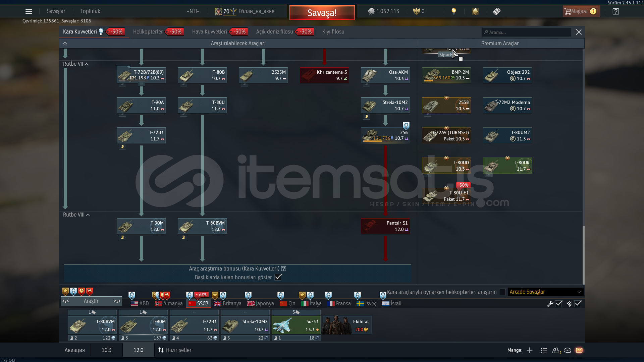Click the red clock booster icon above Araştır
Image resolution: width=644 pixels, height=362 pixels.
pyautogui.click(x=82, y=291)
